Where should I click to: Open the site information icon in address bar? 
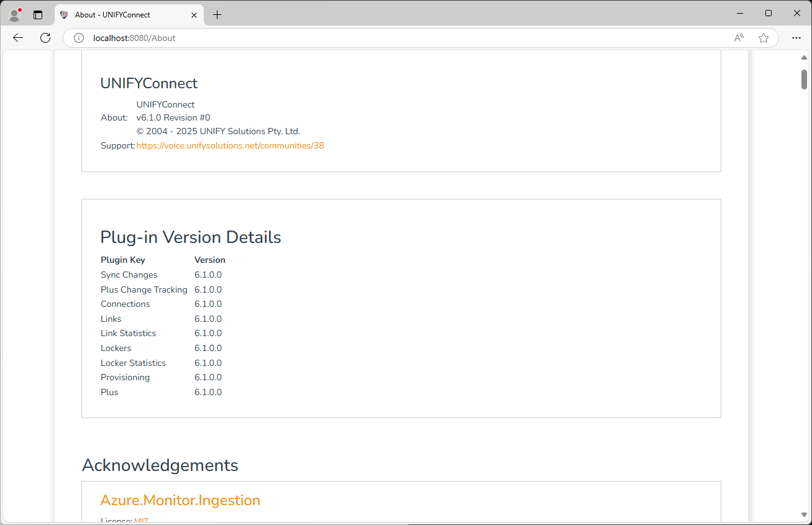point(79,38)
